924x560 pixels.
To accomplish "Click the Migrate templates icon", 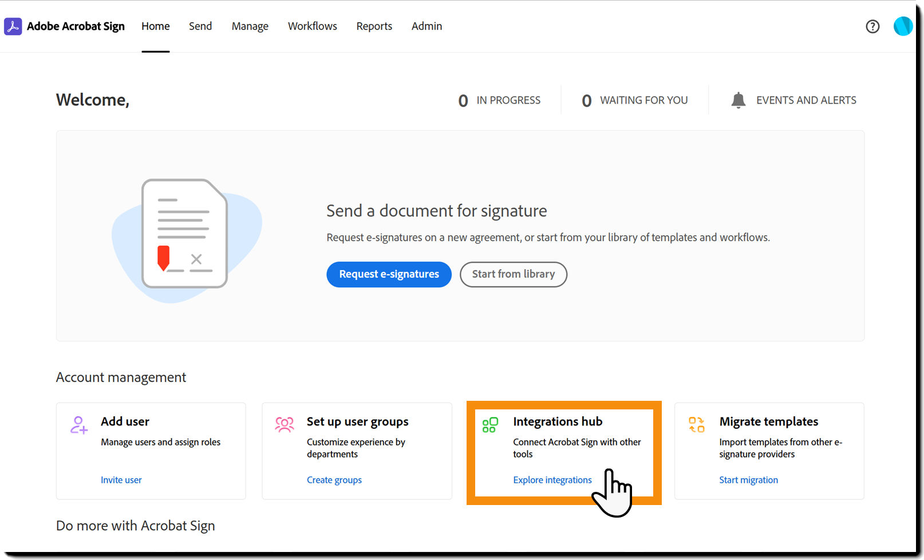I will [697, 425].
